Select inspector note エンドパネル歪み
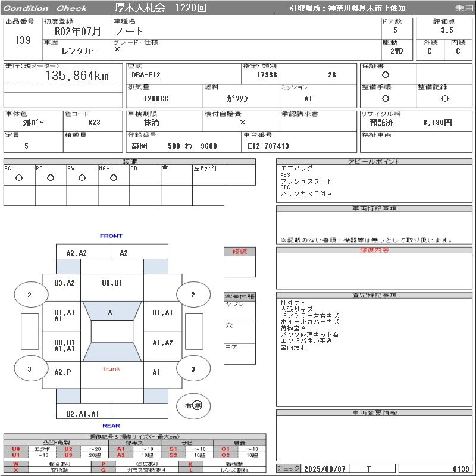The height and width of the screenshot is (476, 476). pos(306,340)
